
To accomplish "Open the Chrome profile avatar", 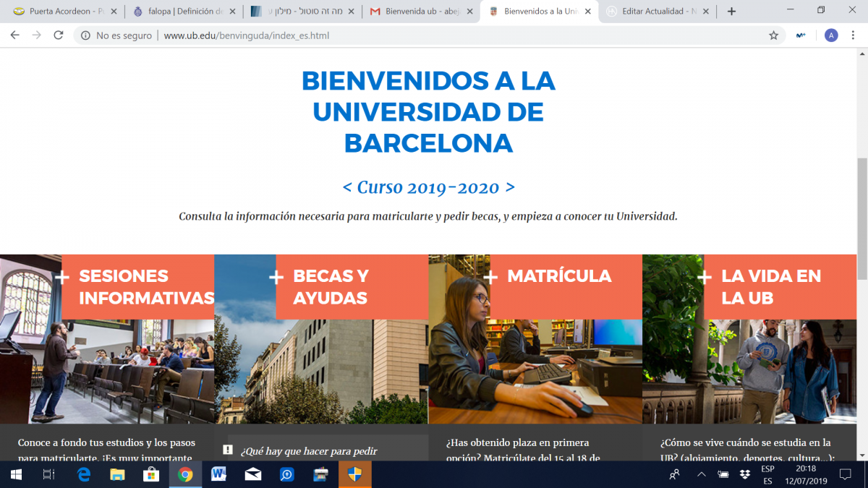I will click(x=831, y=35).
